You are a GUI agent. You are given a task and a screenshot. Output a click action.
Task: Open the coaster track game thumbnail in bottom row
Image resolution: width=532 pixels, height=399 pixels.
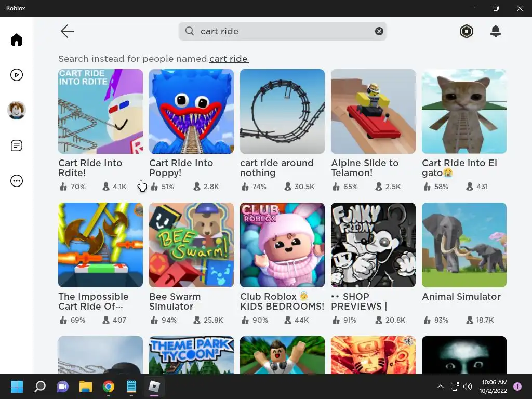pos(100,355)
